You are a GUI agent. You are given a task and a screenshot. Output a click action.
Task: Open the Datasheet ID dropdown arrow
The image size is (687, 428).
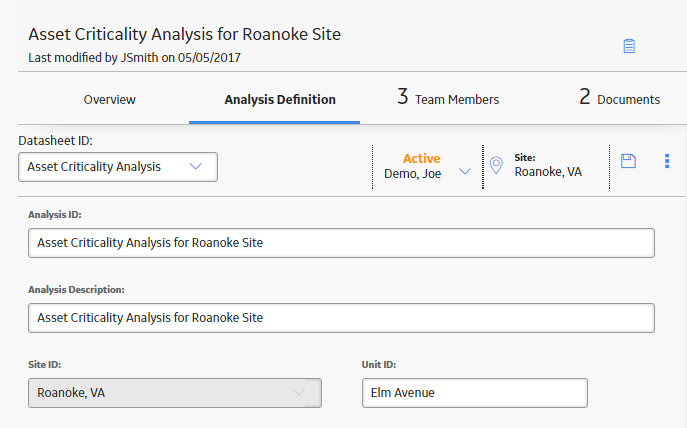[x=195, y=166]
